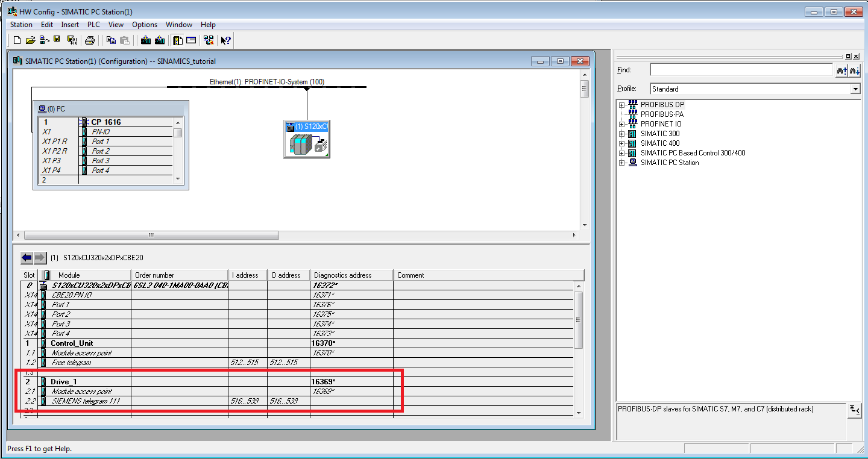Expand SIMATIC PC Based Control 300/400 node
Viewport: 868px width, 459px height.
(621, 153)
